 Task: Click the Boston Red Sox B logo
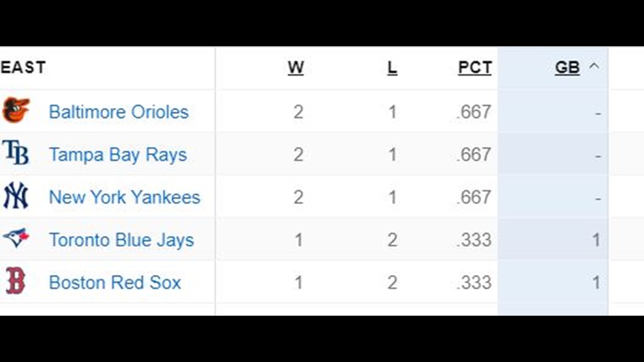point(16,281)
